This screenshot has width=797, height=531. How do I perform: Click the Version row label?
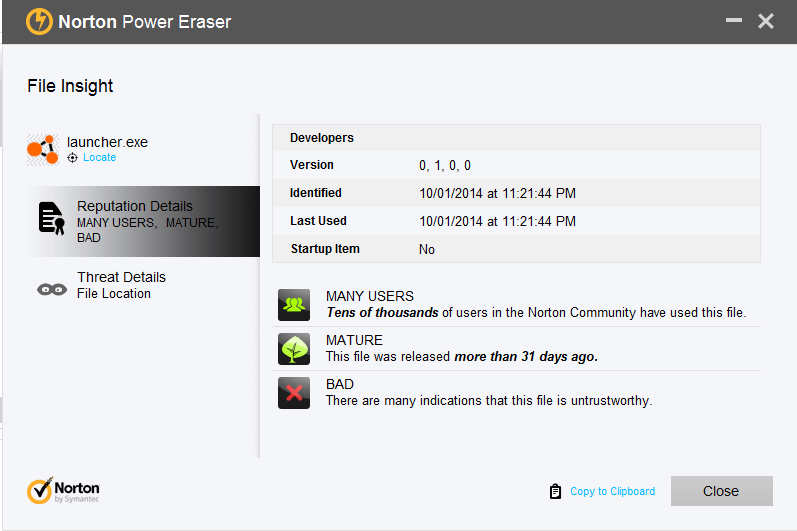(x=312, y=165)
